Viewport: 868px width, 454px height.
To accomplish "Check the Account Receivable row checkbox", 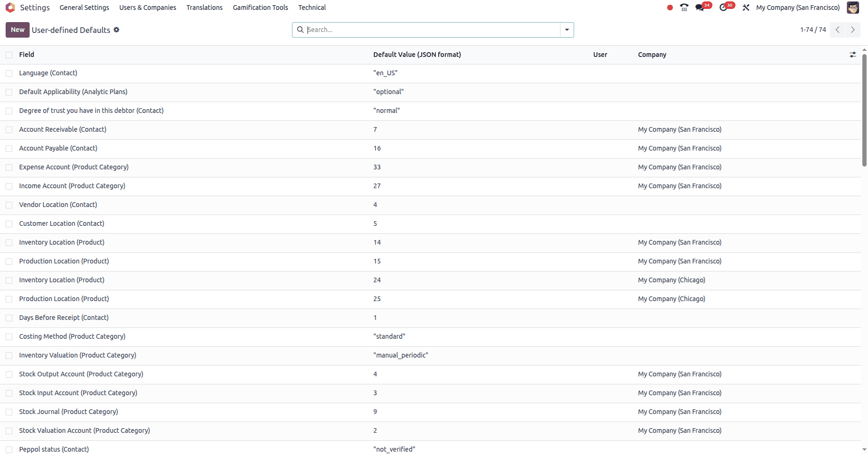I will (9, 130).
